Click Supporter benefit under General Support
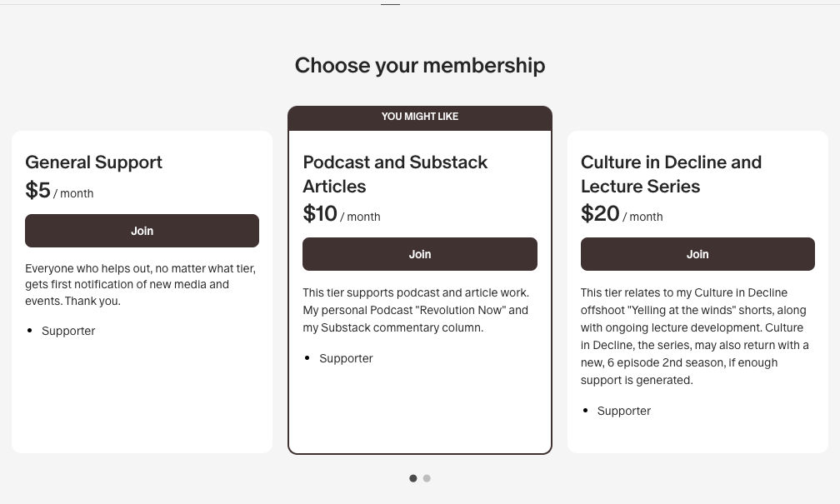 pos(68,331)
